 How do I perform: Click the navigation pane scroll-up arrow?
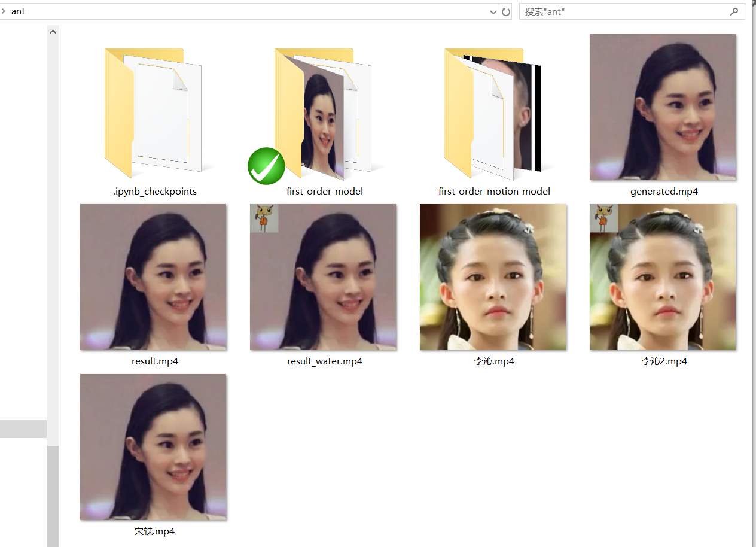tap(53, 31)
